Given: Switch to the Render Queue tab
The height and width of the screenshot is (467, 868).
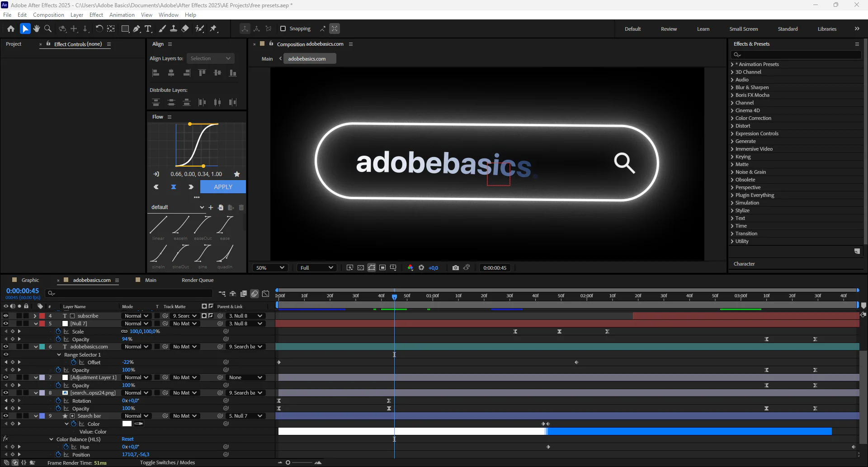Looking at the screenshot, I should click(x=197, y=280).
